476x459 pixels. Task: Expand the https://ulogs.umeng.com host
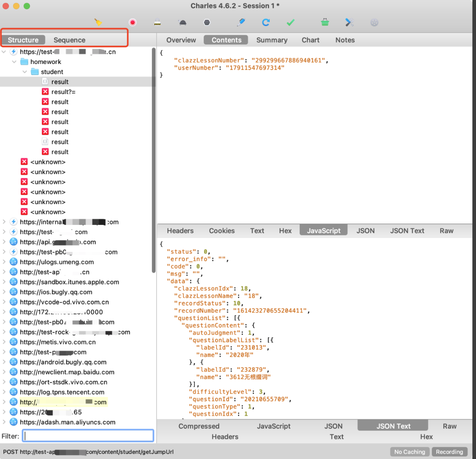(4, 262)
